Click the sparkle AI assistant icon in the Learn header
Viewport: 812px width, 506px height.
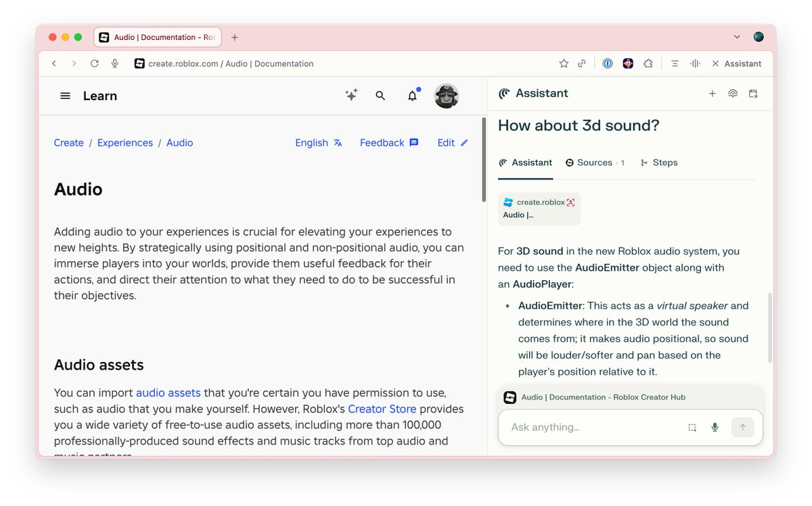pos(351,95)
